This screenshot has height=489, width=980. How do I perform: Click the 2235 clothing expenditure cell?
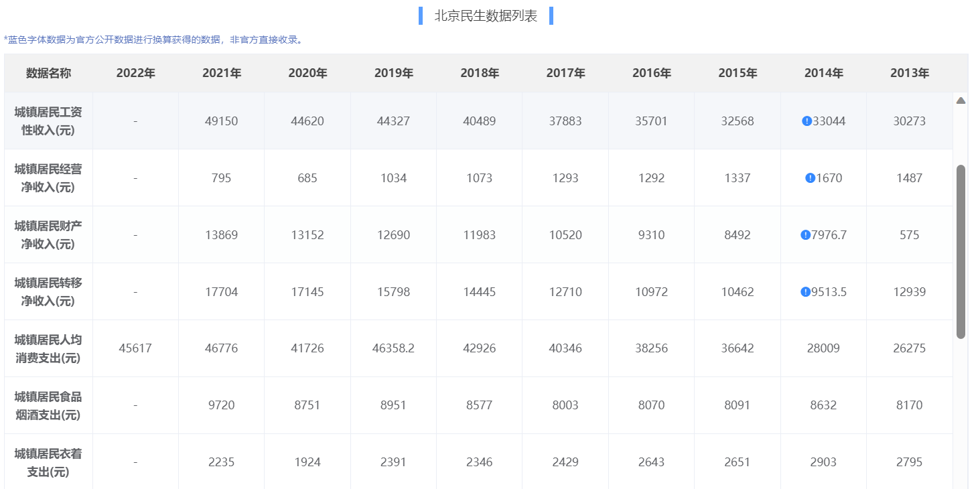coord(222,462)
